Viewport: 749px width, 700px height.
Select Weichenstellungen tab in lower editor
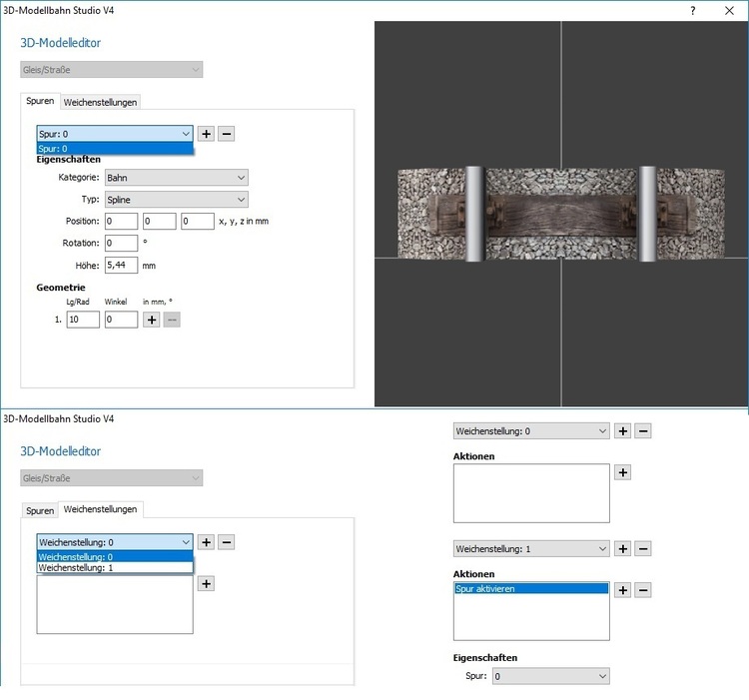coord(100,509)
